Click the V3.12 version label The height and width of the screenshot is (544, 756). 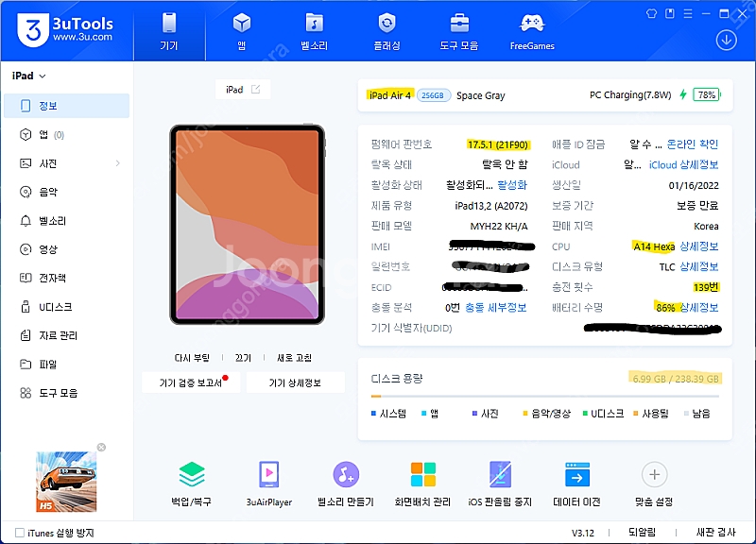point(582,533)
